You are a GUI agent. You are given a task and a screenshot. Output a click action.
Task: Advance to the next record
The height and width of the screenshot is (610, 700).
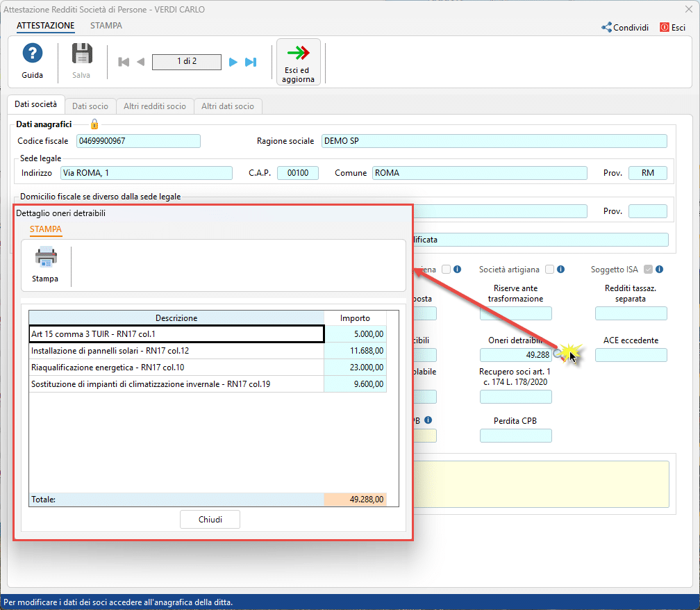click(x=233, y=62)
